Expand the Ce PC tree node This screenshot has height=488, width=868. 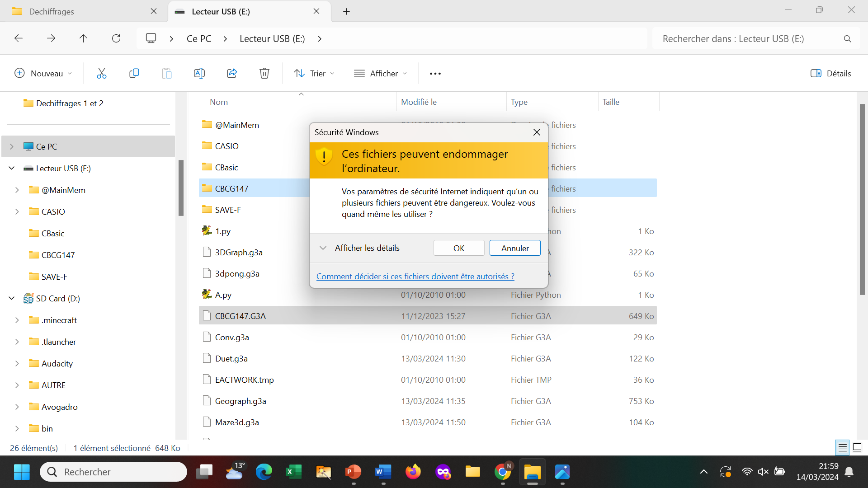point(12,146)
